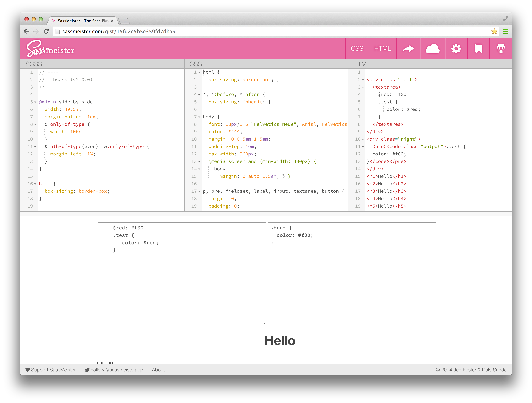
Task: Click the bookmark gists icon
Action: pos(478,48)
